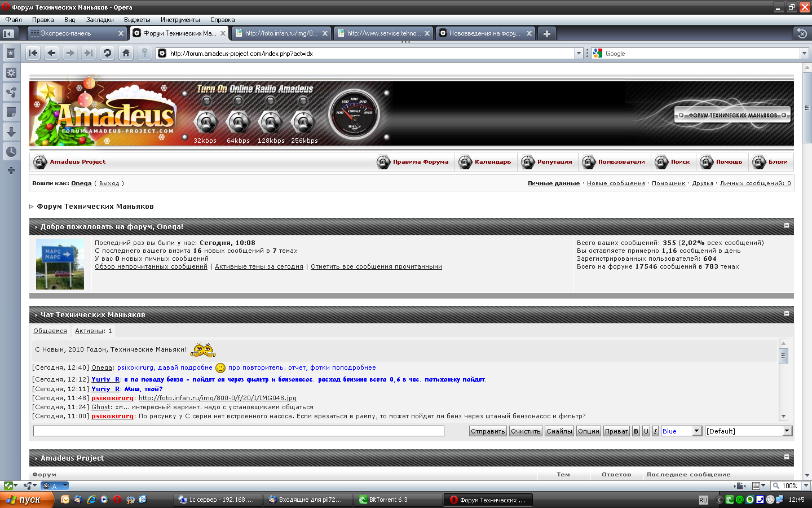
Task: Toggle underline U formatting in chat
Action: tap(646, 431)
